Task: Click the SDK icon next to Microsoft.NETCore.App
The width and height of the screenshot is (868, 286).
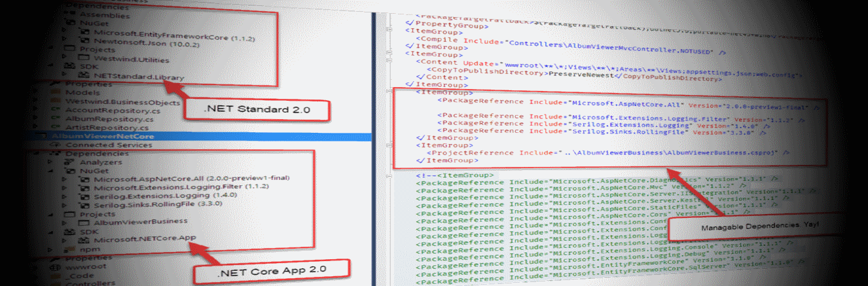Action: point(84,240)
